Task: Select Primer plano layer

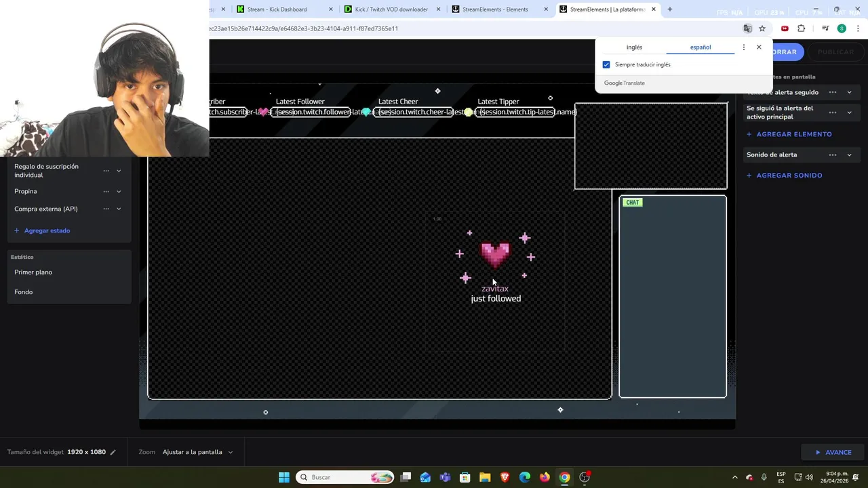Action: (33, 272)
